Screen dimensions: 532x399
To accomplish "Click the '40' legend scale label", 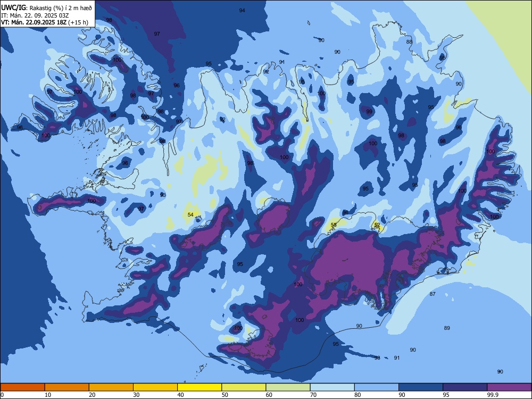I will [x=180, y=395].
